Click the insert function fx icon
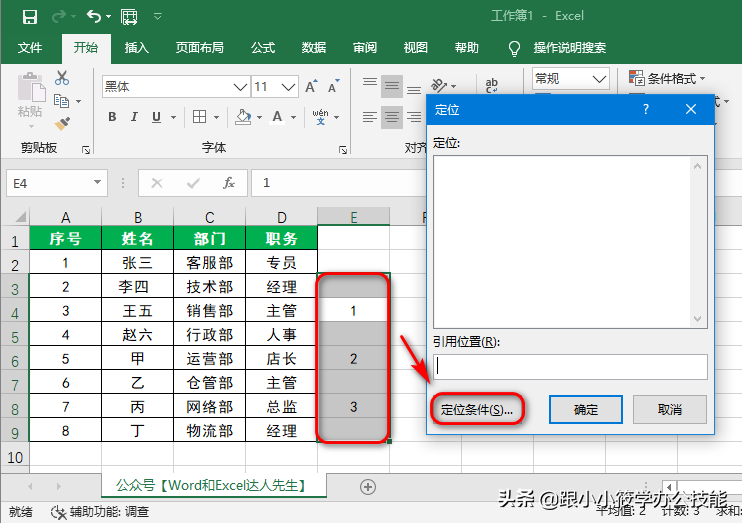The image size is (742, 523). click(229, 183)
